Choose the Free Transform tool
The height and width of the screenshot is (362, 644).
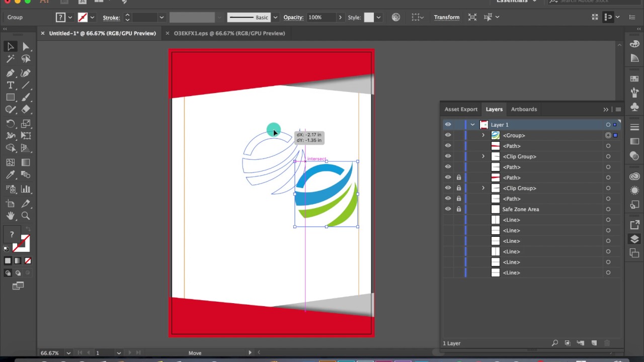tap(26, 135)
